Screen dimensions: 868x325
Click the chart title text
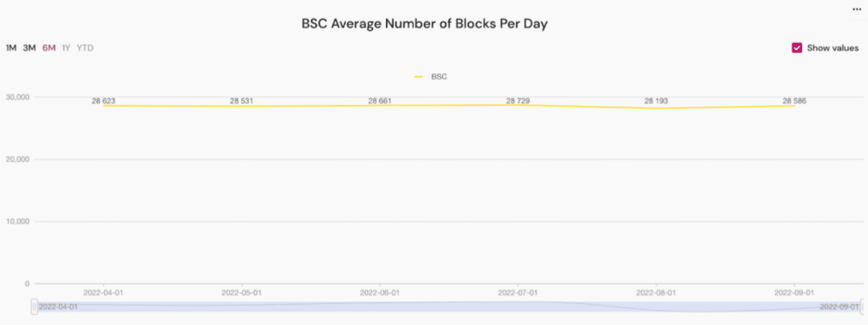[424, 24]
